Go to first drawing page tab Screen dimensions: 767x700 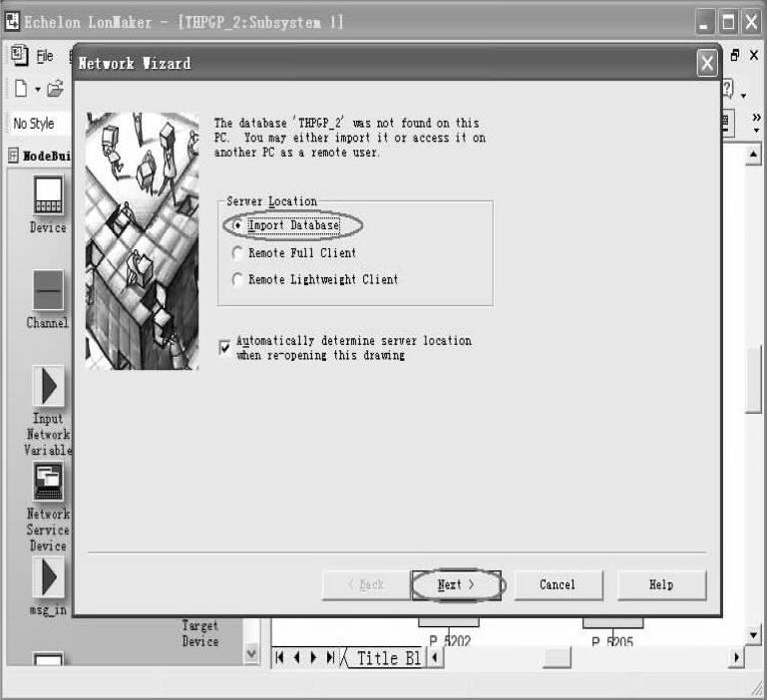coord(279,657)
